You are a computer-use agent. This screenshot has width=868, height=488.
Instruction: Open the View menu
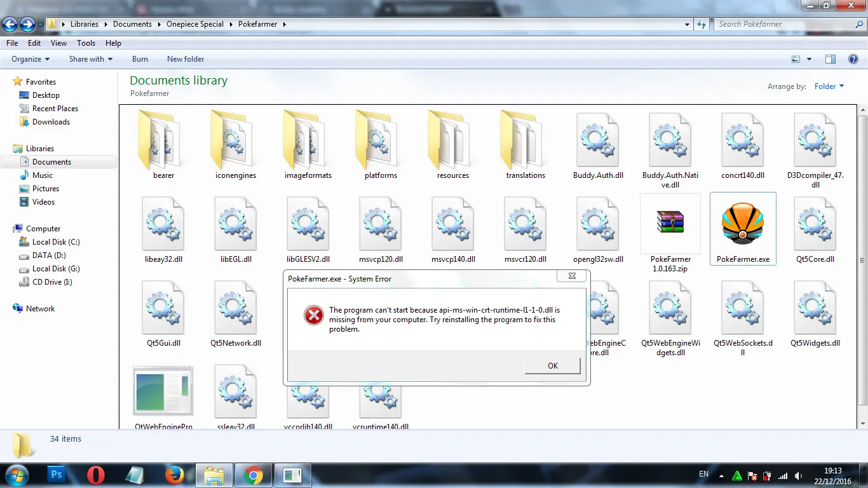click(x=59, y=43)
